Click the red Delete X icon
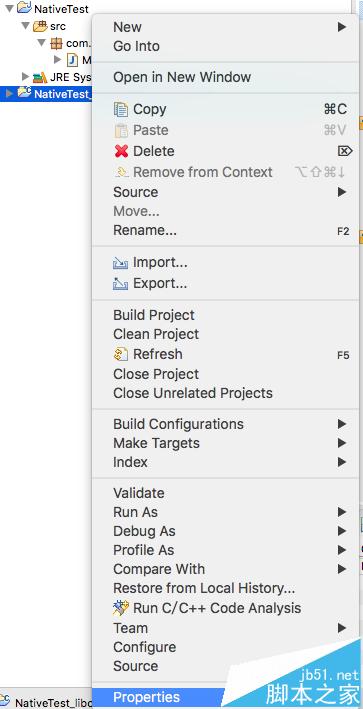 click(x=121, y=151)
